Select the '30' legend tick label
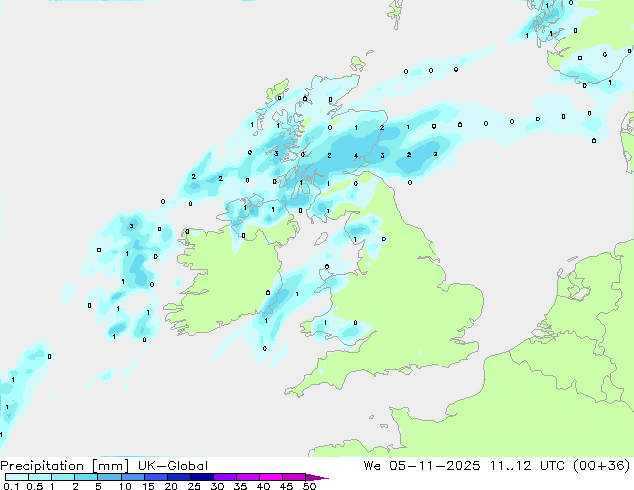The image size is (634, 490). point(217,486)
